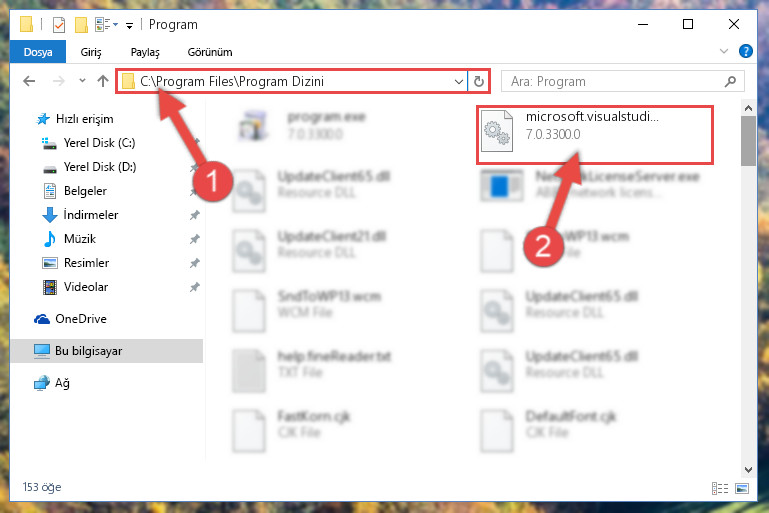Select the microsoft.visualstudi... file
Screen dimensions: 769x513
594,134
